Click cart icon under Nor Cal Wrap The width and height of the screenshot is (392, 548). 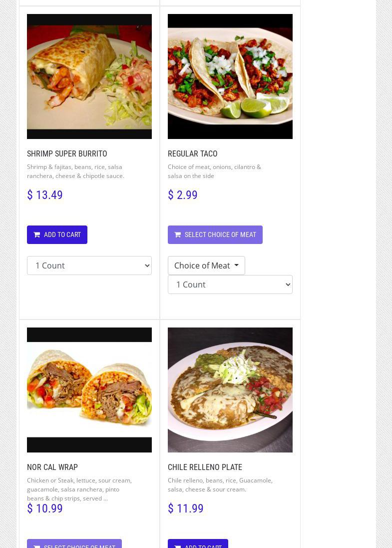click(37, 546)
